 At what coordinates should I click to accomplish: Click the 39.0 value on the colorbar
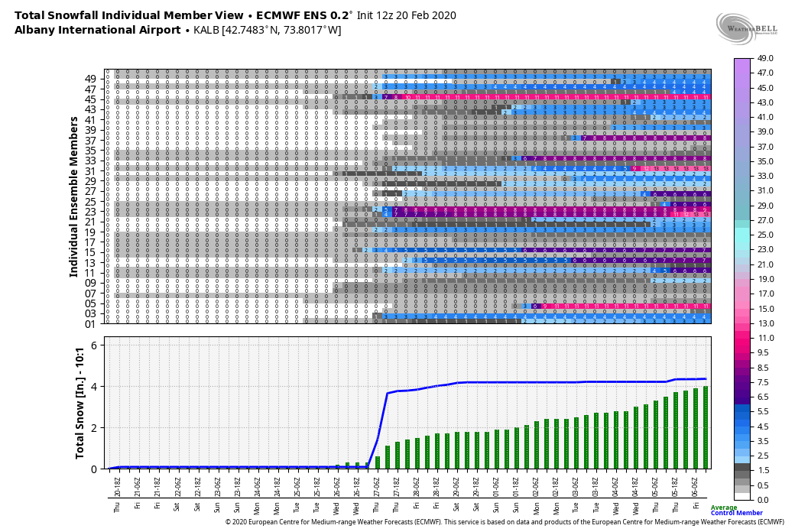click(x=765, y=132)
